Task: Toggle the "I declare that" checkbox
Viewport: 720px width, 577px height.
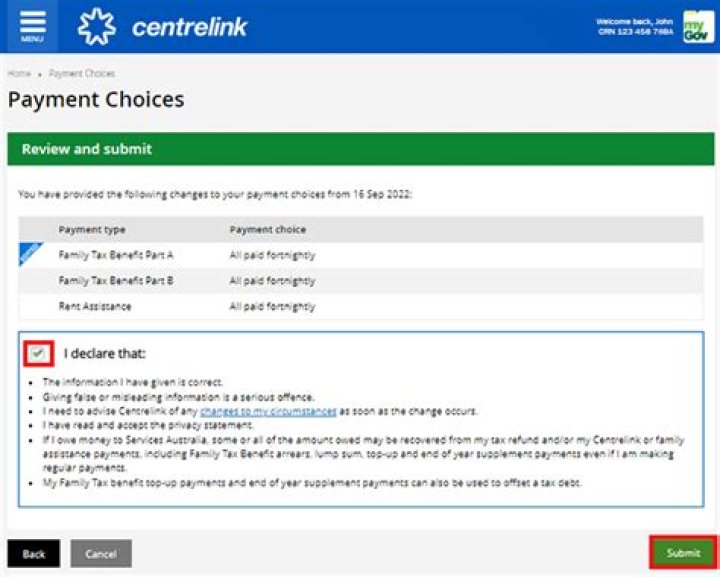Action: coord(38,353)
